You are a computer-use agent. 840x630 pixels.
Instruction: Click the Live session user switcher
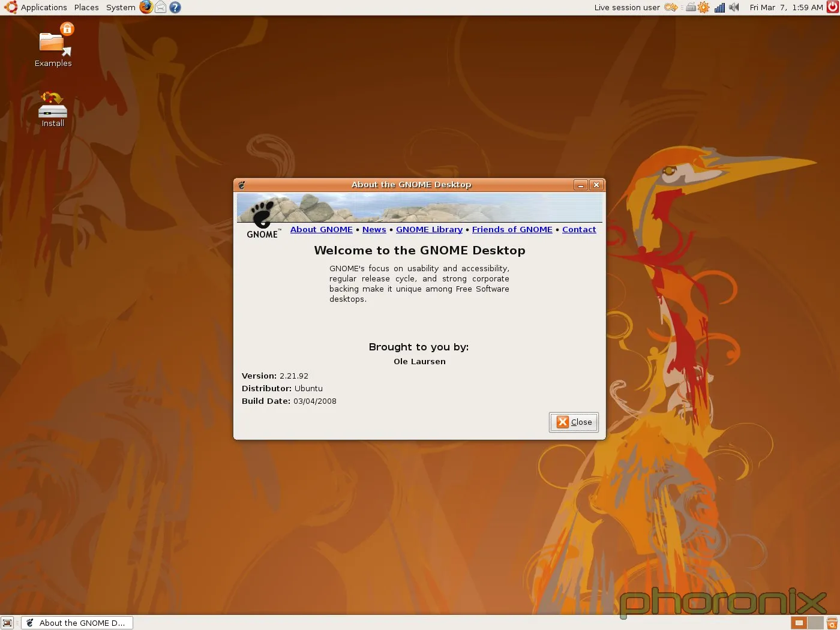pos(627,7)
